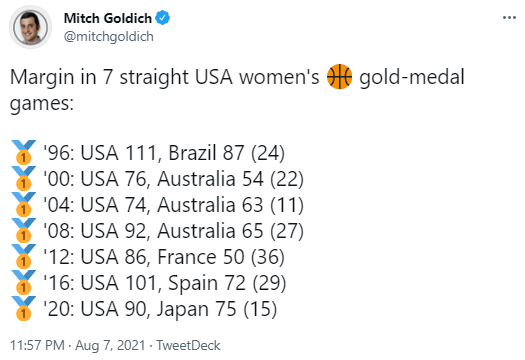This screenshot has height=360, width=525.
Task: Click the USA 90, Japan 75 line
Action: [160, 309]
